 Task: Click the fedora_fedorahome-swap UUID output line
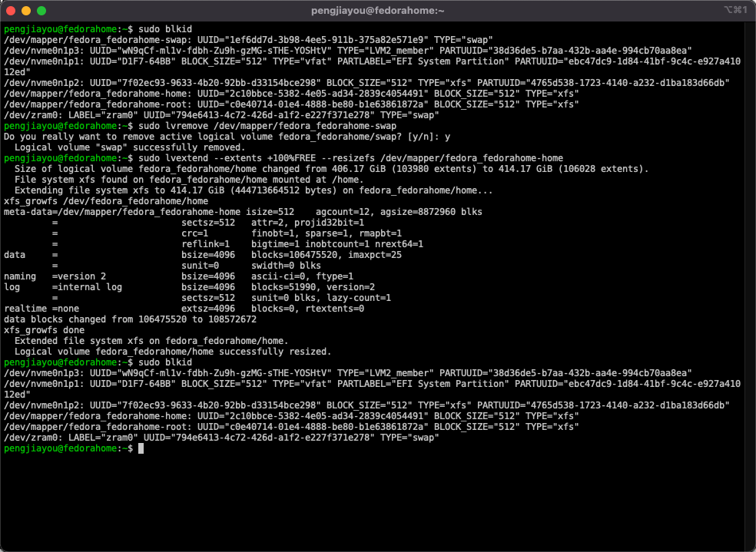[x=248, y=39]
